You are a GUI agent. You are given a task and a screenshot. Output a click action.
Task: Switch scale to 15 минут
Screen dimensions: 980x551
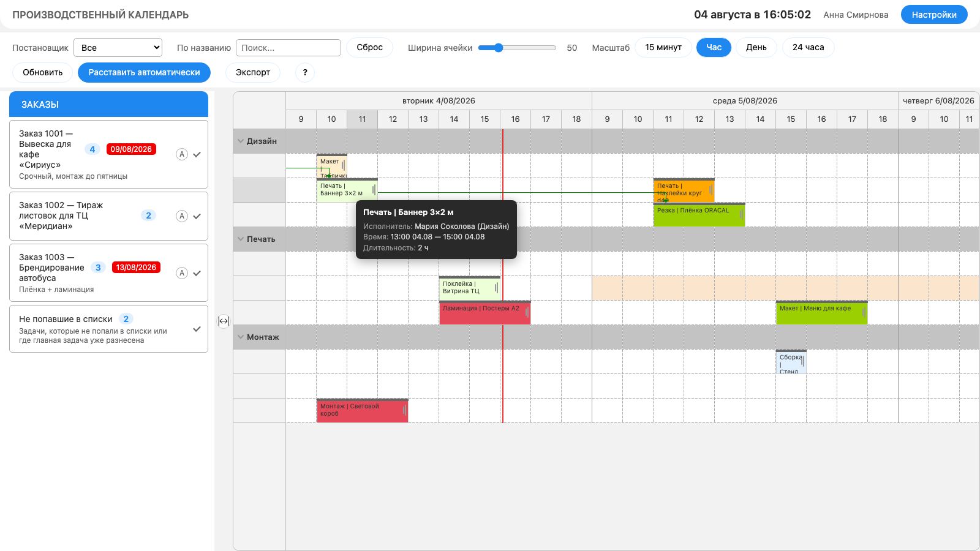663,47
